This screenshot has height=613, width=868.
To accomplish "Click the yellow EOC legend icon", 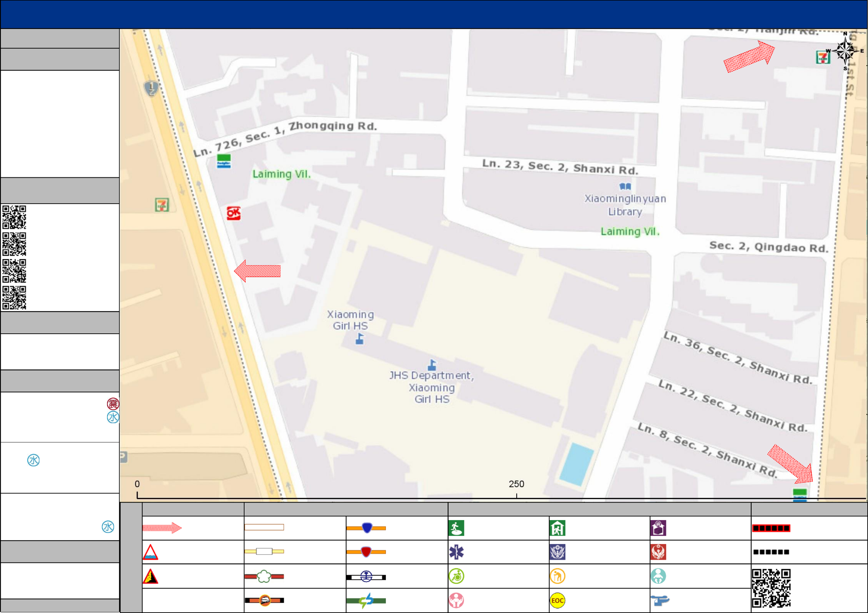I will click(x=558, y=601).
